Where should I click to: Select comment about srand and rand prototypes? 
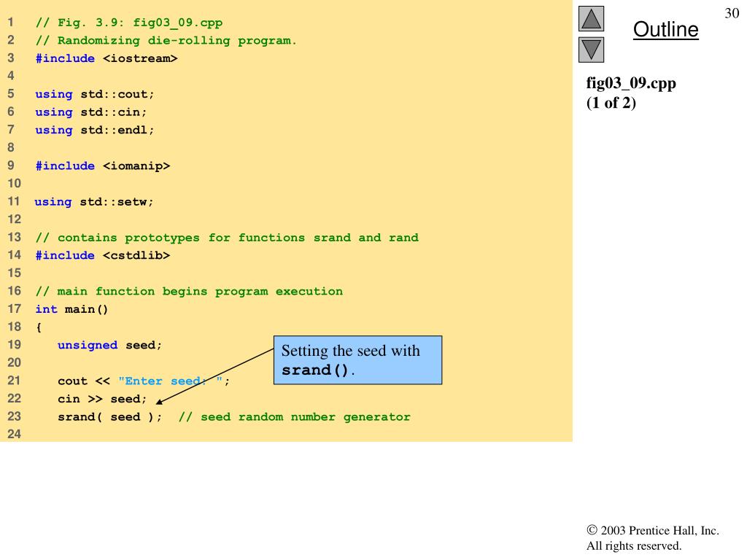pos(227,238)
